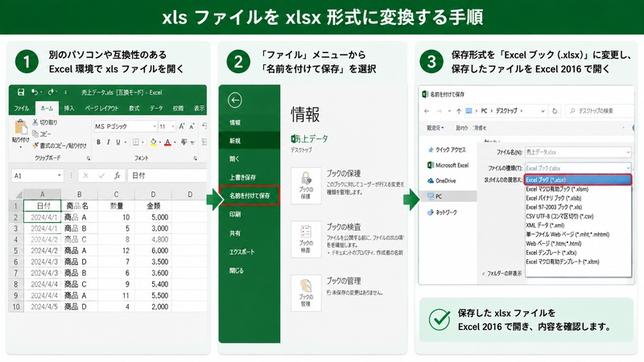Click the Cut scissors icon (切り取り)

[x=35, y=122]
